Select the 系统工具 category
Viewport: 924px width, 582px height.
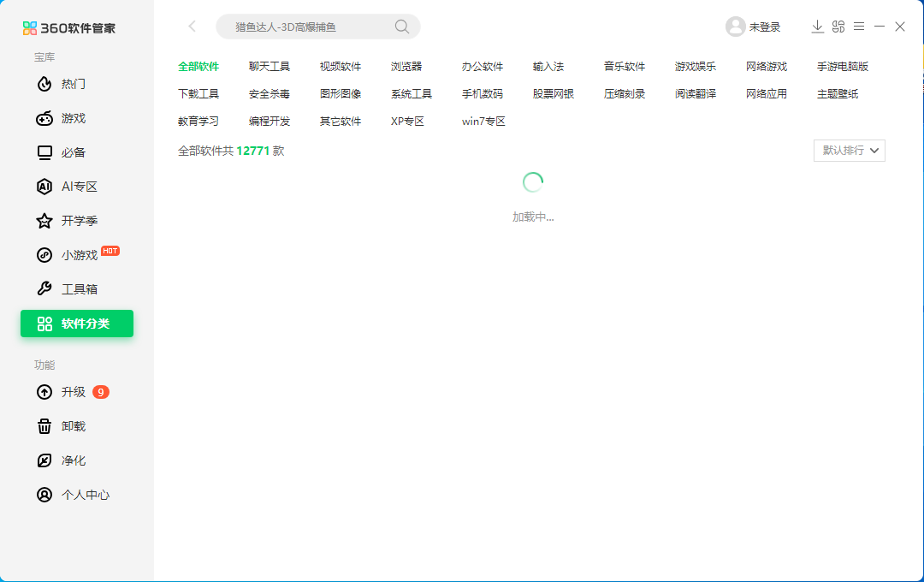click(412, 94)
